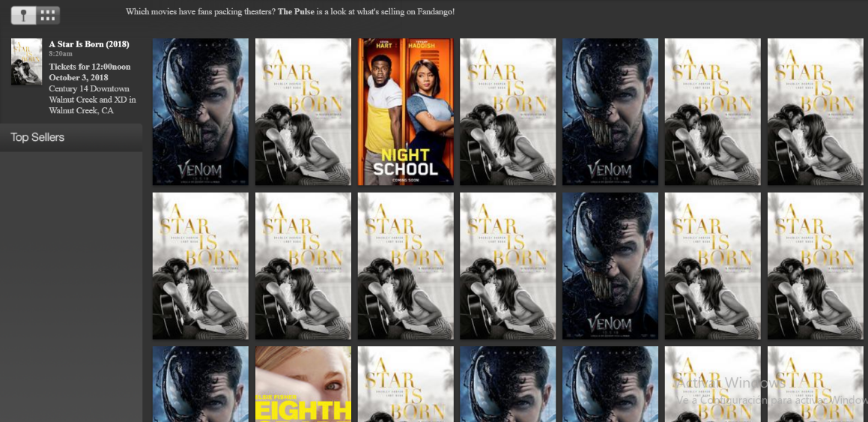Click the 'Tickets for 12:00noon' text
The image size is (868, 422).
point(90,67)
